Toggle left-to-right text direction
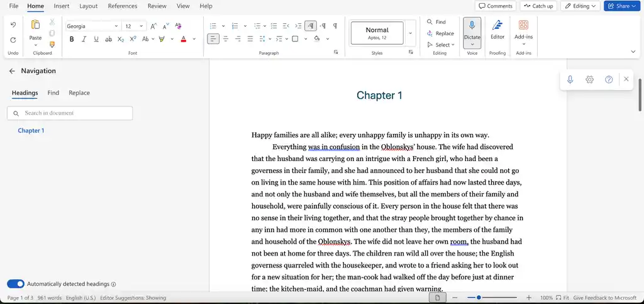This screenshot has height=304, width=644. (311, 26)
